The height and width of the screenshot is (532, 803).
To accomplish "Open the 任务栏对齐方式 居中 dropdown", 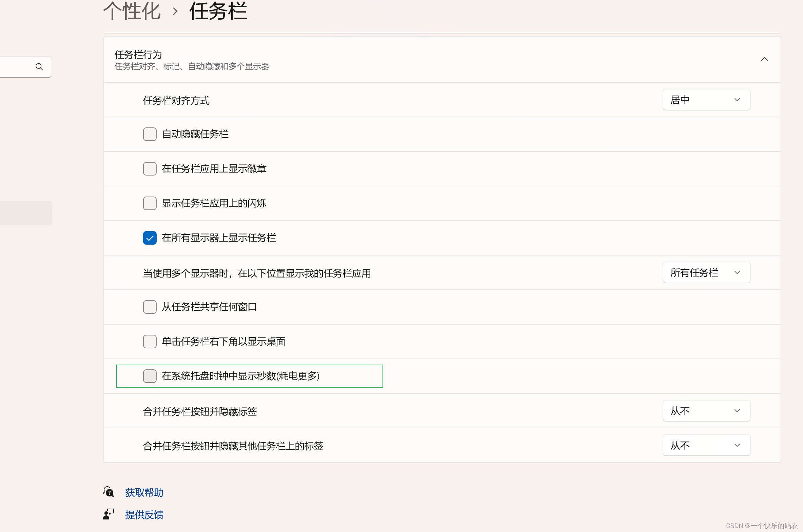I will pyautogui.click(x=706, y=100).
